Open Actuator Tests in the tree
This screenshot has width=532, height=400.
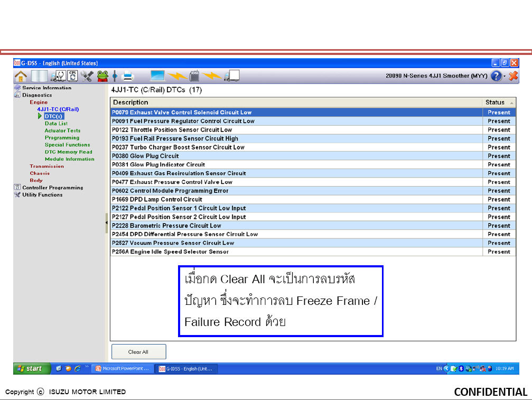point(62,131)
